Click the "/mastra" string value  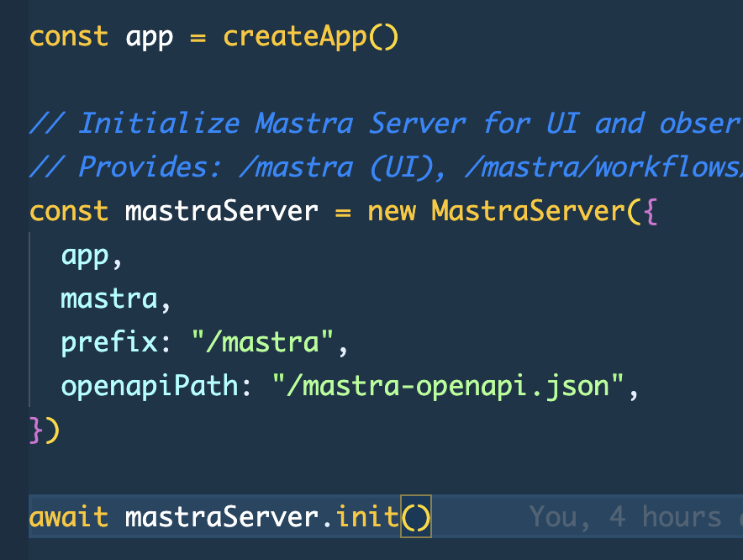tap(262, 342)
